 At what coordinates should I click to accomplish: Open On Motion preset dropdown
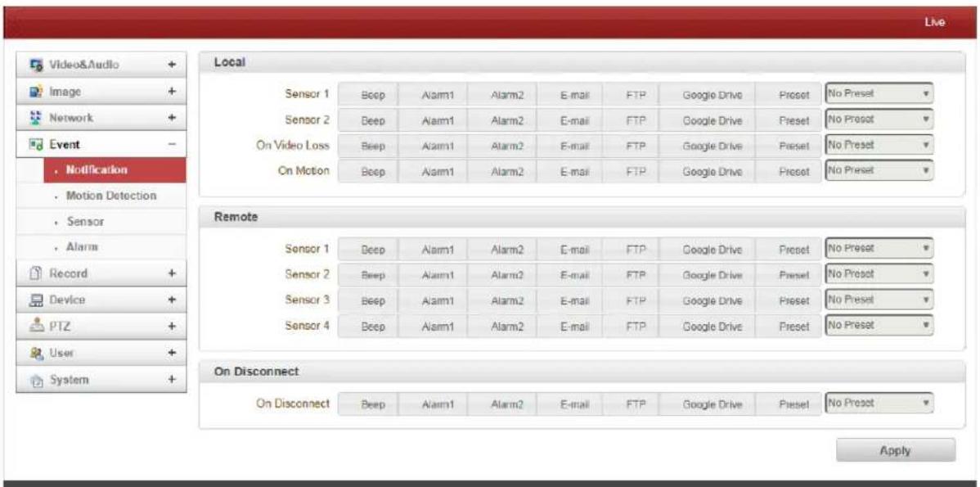click(879, 170)
